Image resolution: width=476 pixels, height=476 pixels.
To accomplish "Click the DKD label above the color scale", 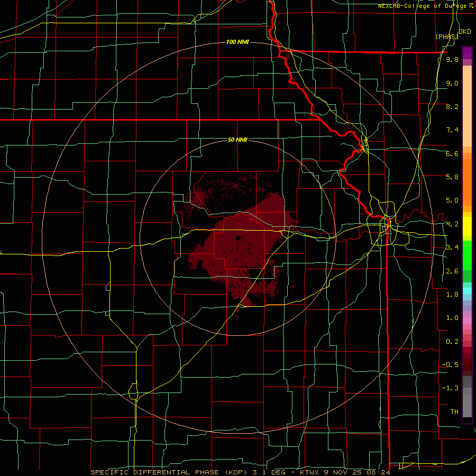I will [465, 32].
